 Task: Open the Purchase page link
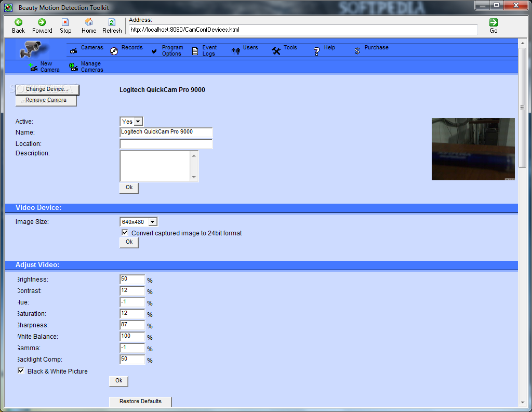tap(376, 47)
